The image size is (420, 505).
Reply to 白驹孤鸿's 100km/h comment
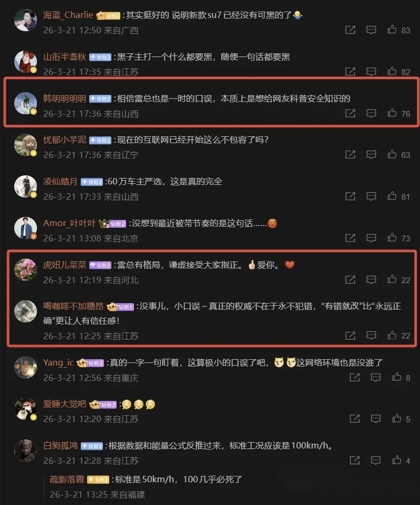point(376,461)
